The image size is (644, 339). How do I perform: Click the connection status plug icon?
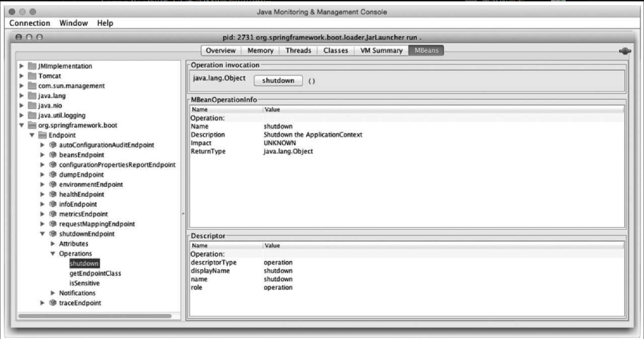(x=625, y=51)
